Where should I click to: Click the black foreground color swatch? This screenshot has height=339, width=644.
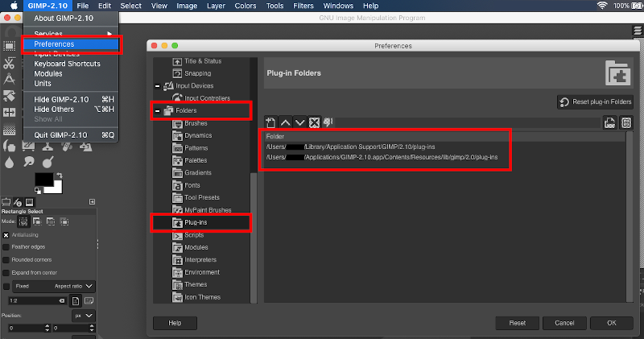(x=44, y=180)
